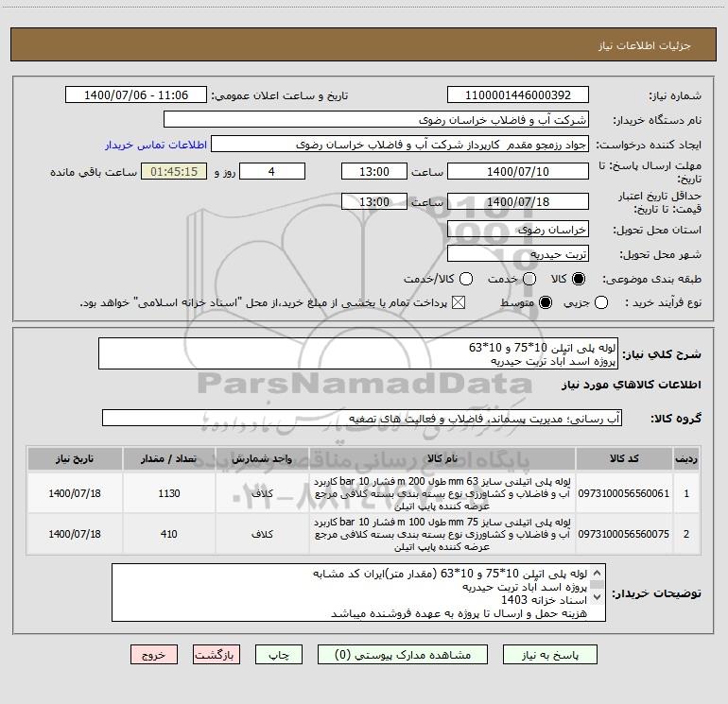
Task: Toggle the اسناد خزانه اسلامی payment checkbox
Action: point(459,302)
